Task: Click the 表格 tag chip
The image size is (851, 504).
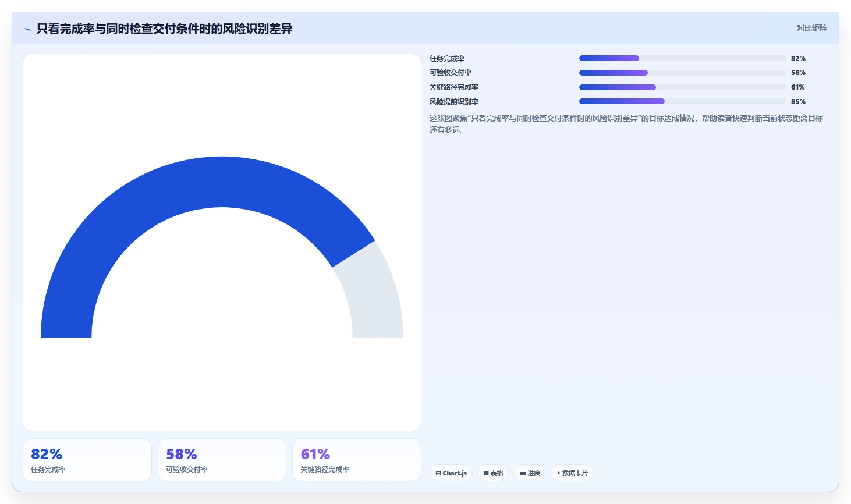Action: click(x=493, y=473)
